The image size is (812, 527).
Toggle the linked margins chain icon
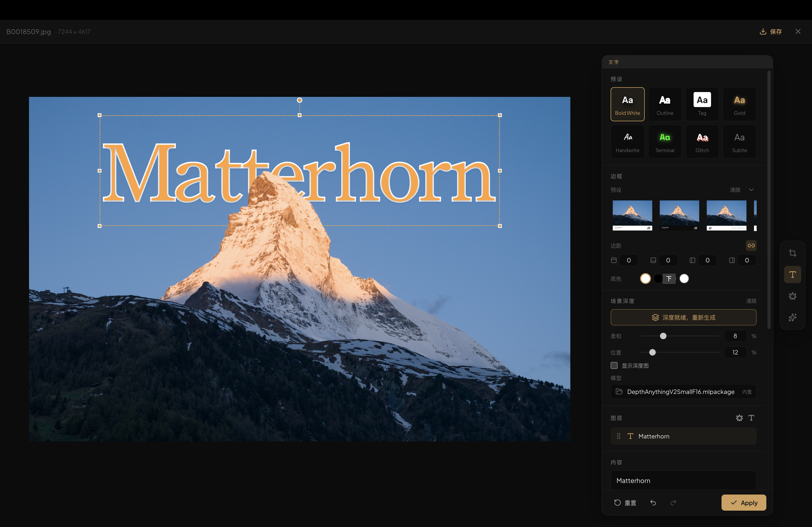click(x=751, y=246)
